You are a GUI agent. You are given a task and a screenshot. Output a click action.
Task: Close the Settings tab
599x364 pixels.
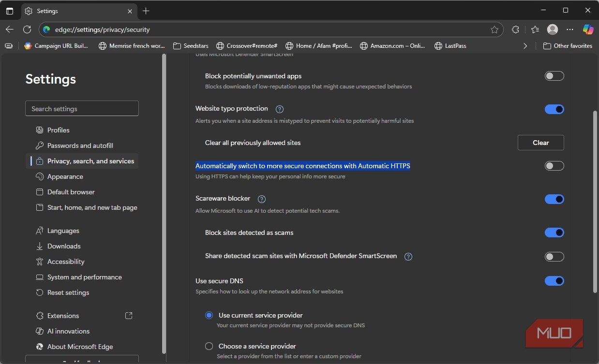tap(130, 11)
